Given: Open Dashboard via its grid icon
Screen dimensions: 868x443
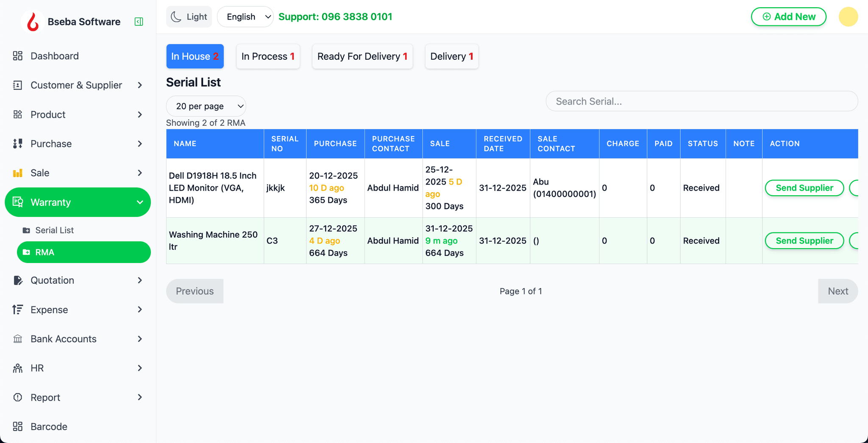Looking at the screenshot, I should click(x=17, y=56).
